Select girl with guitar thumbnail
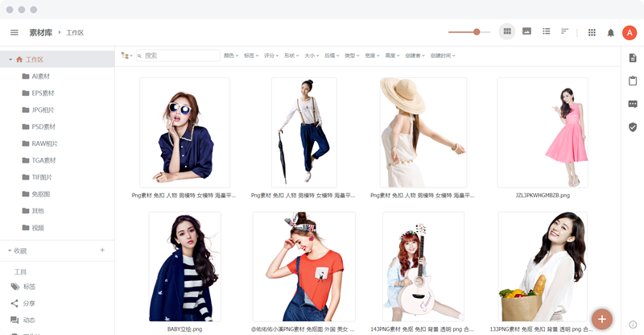This screenshot has height=335, width=644. (x=423, y=267)
